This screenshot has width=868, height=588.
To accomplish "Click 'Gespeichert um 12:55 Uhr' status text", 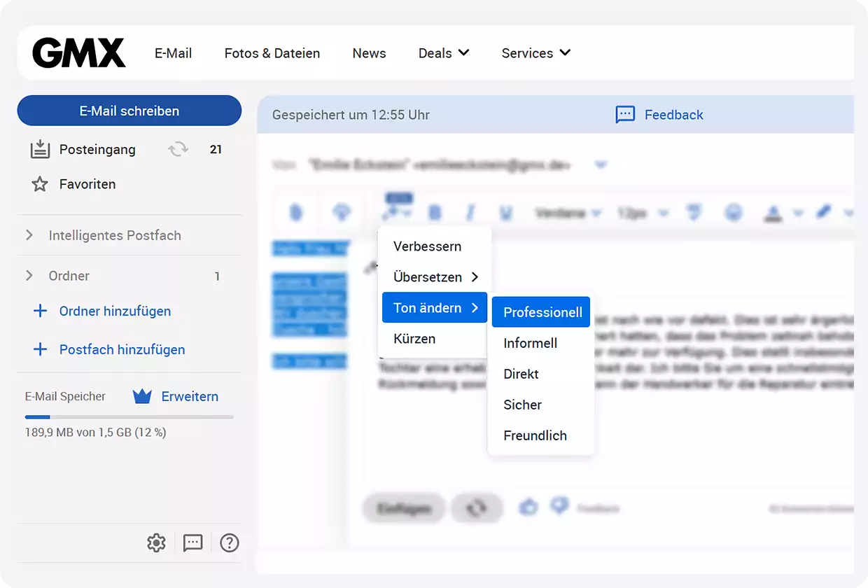I will (351, 115).
